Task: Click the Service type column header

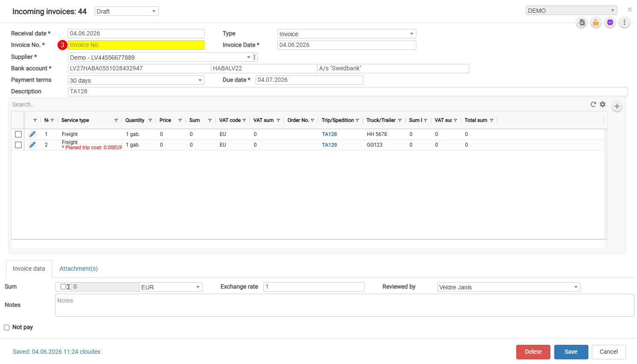Action: click(x=75, y=120)
